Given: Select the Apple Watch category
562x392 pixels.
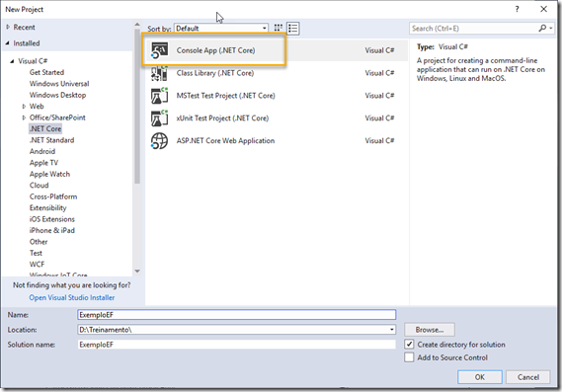Looking at the screenshot, I should pos(49,174).
